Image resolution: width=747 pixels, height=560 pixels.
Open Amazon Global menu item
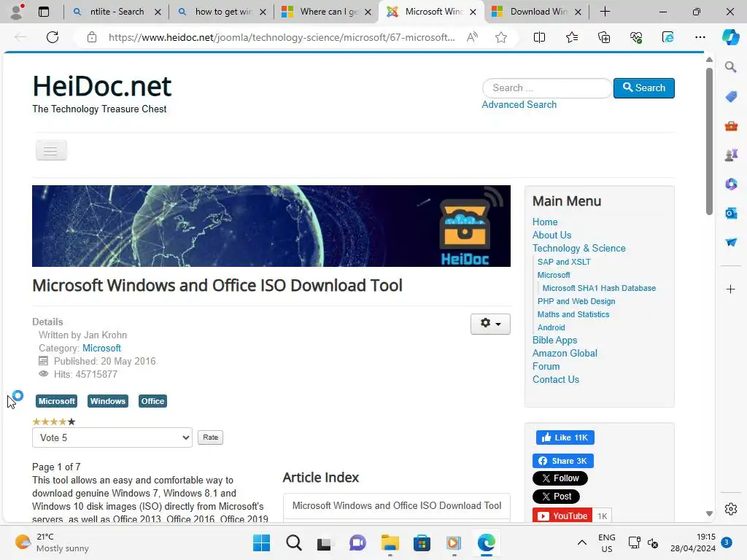point(565,354)
